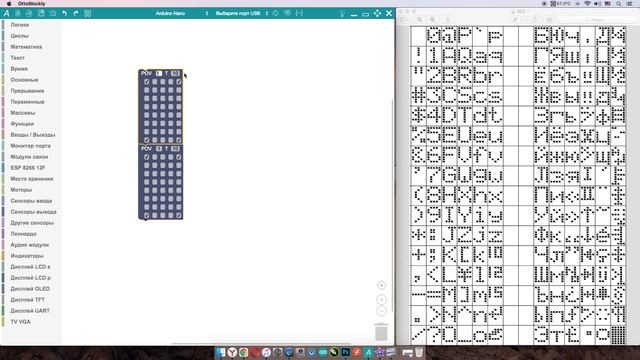The width and height of the screenshot is (640, 360).
Task: Click the Arduino code A icon
Action: [x=7, y=13]
